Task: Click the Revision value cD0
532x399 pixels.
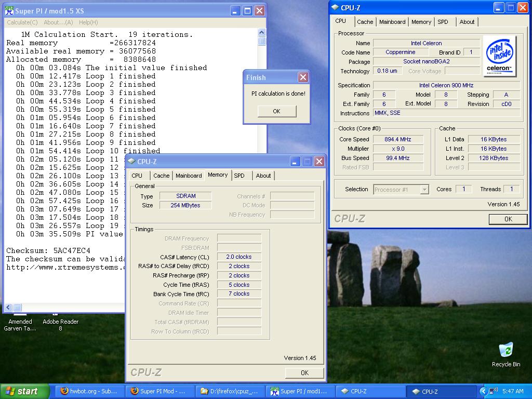Action: point(506,104)
